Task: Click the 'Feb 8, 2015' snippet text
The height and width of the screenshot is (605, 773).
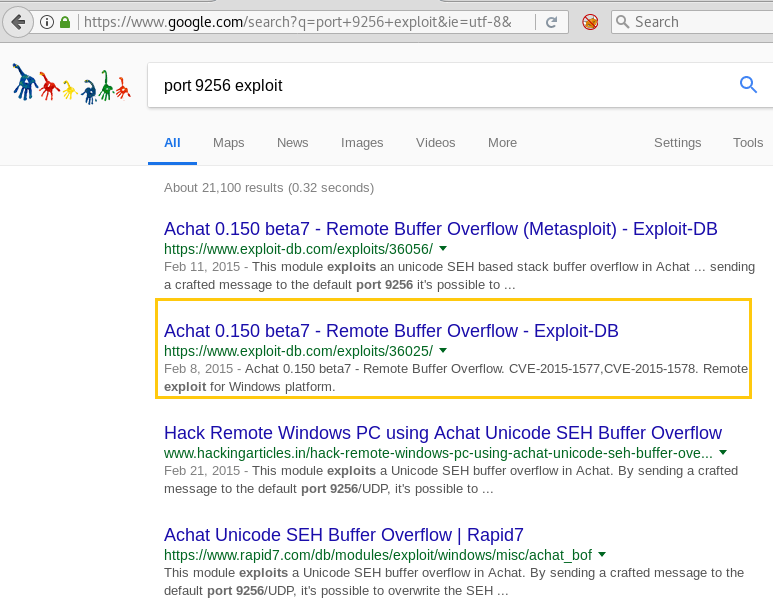Action: click(x=199, y=369)
